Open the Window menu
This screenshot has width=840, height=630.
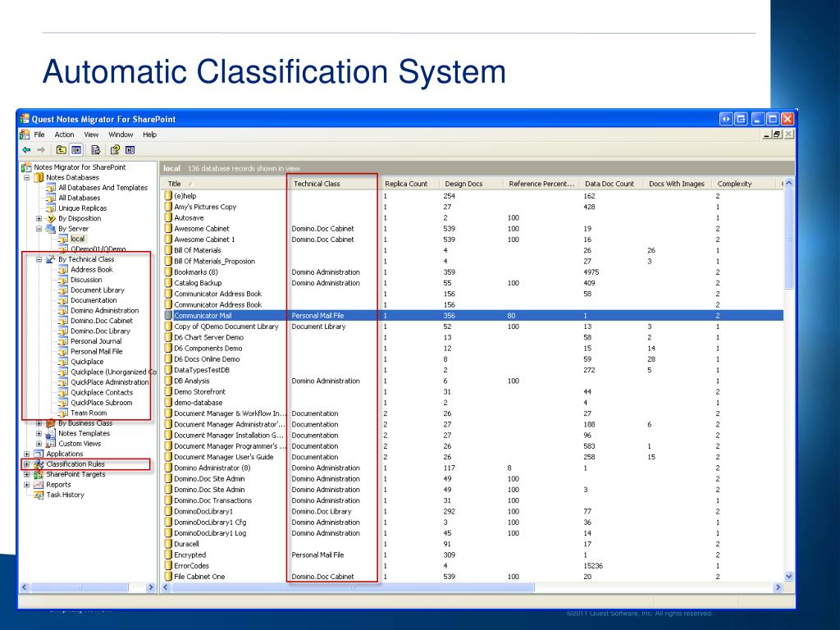[121, 135]
